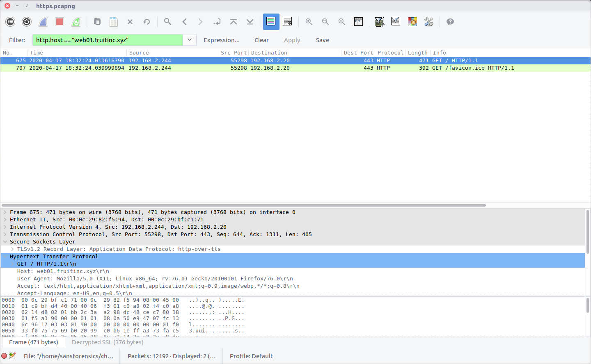
Task: Switch to Decrypted SSL tab
Action: click(108, 342)
